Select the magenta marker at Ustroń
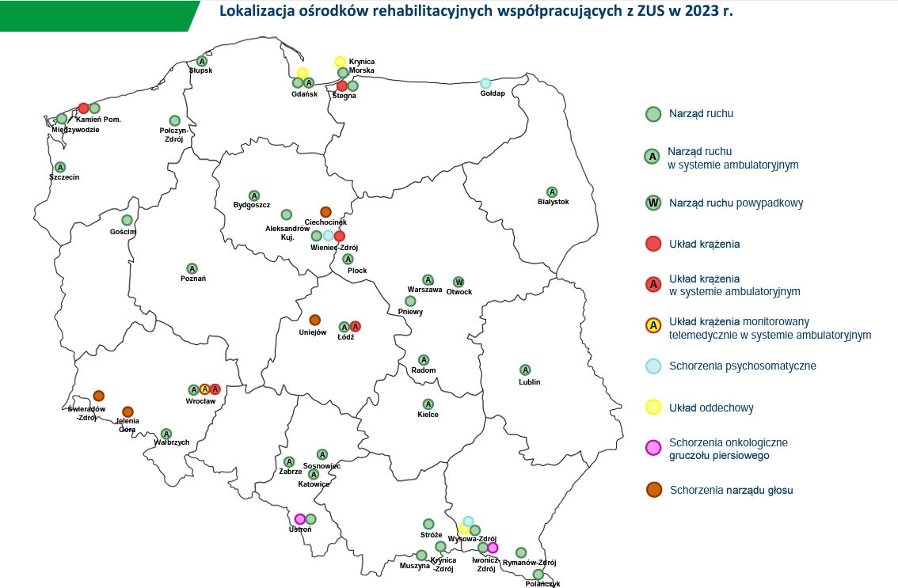Image resolution: width=898 pixels, height=588 pixels. click(x=300, y=519)
